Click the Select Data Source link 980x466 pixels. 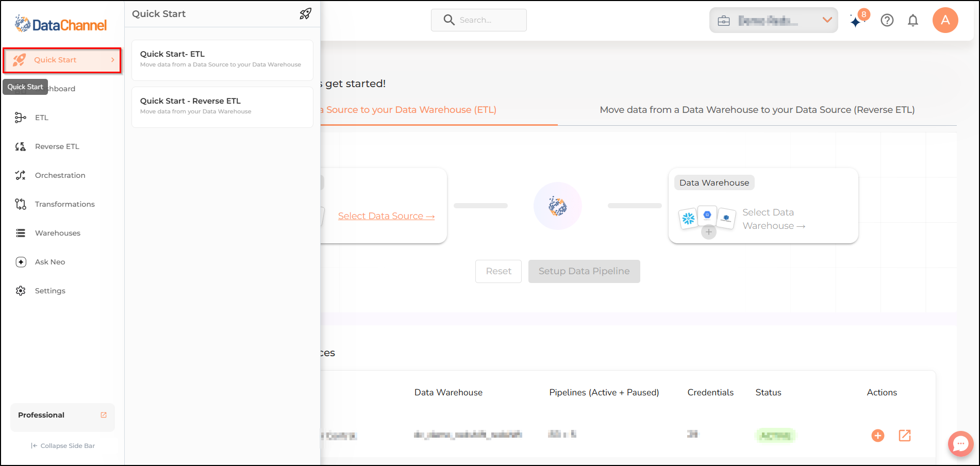tap(386, 216)
